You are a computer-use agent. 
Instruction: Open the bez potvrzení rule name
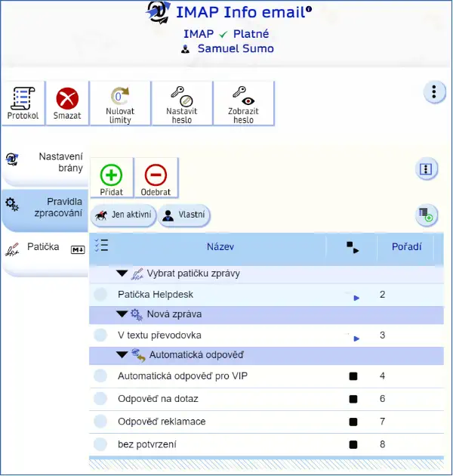(x=147, y=444)
